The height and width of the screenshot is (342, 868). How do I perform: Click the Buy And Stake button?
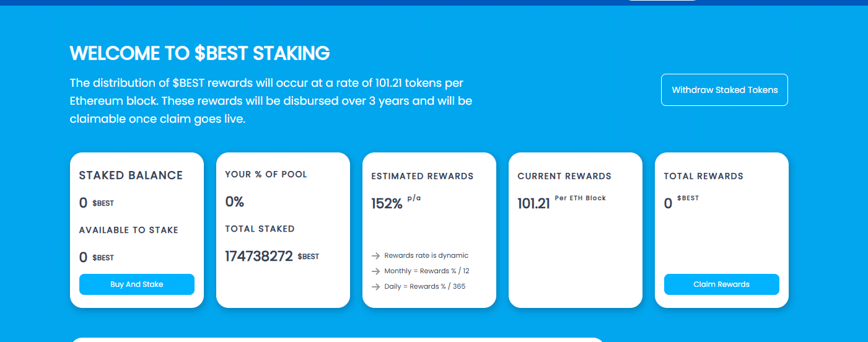(137, 284)
